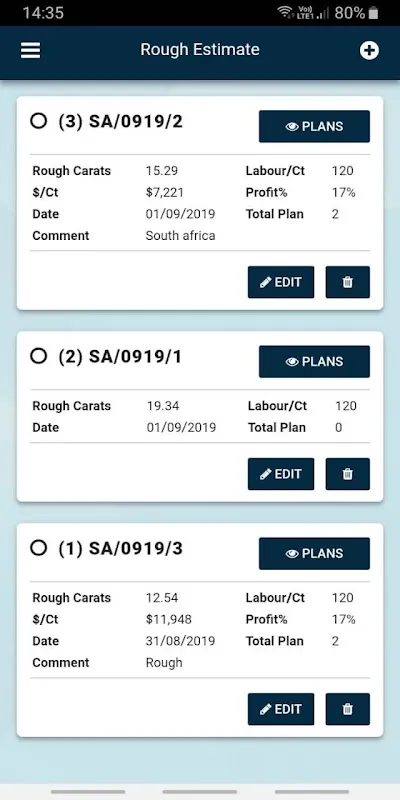The width and height of the screenshot is (400, 800).
Task: Tap the South africa comment text
Action: pyautogui.click(x=180, y=236)
